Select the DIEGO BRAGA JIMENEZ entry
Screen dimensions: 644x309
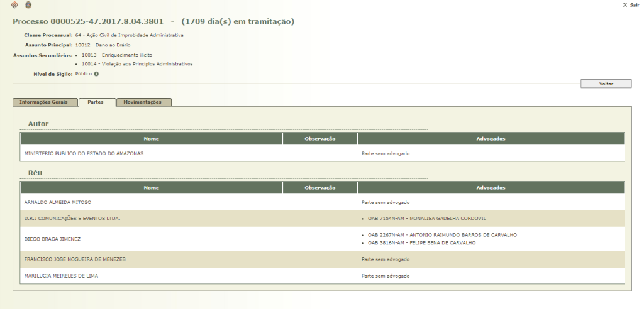coord(52,239)
